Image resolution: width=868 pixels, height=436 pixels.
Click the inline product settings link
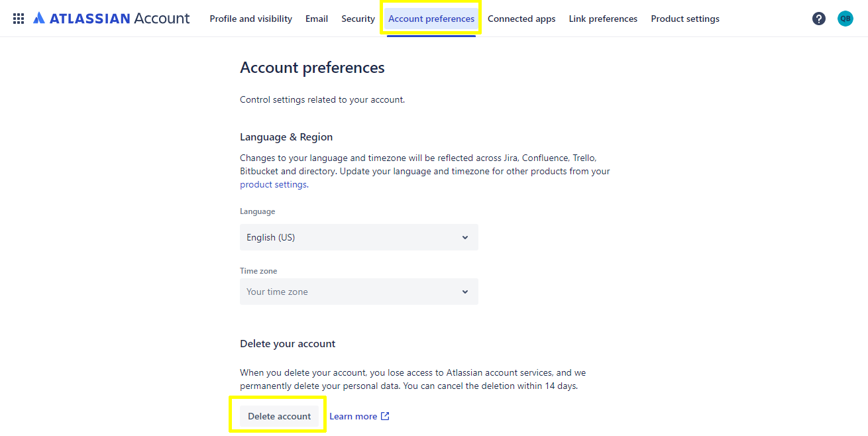point(273,184)
